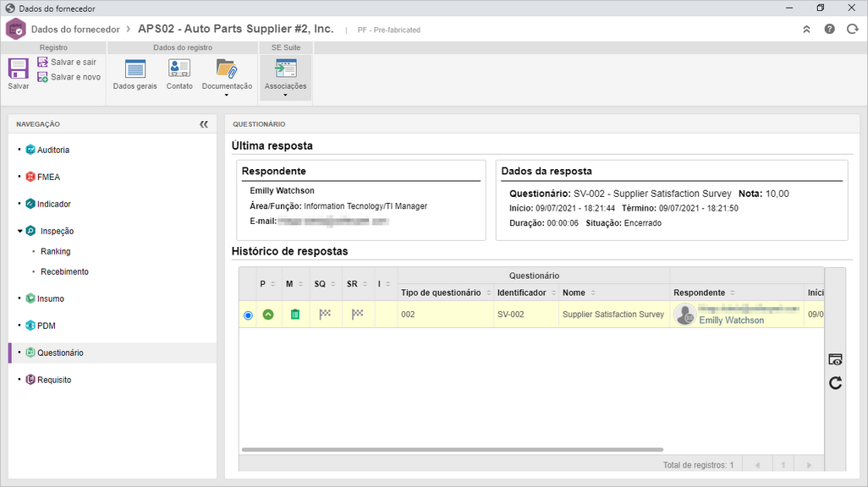The image size is (868, 487).
Task: Select Requisito in navigation
Action: tap(54, 380)
